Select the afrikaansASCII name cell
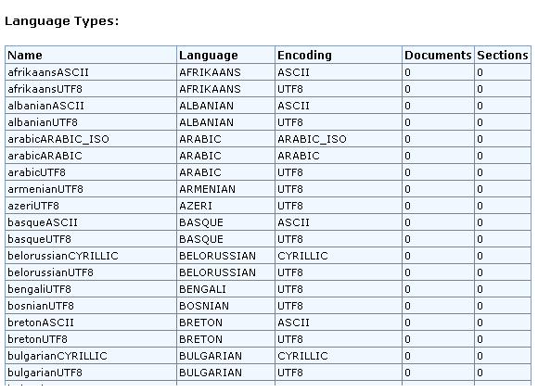538x392 pixels. 91,72
